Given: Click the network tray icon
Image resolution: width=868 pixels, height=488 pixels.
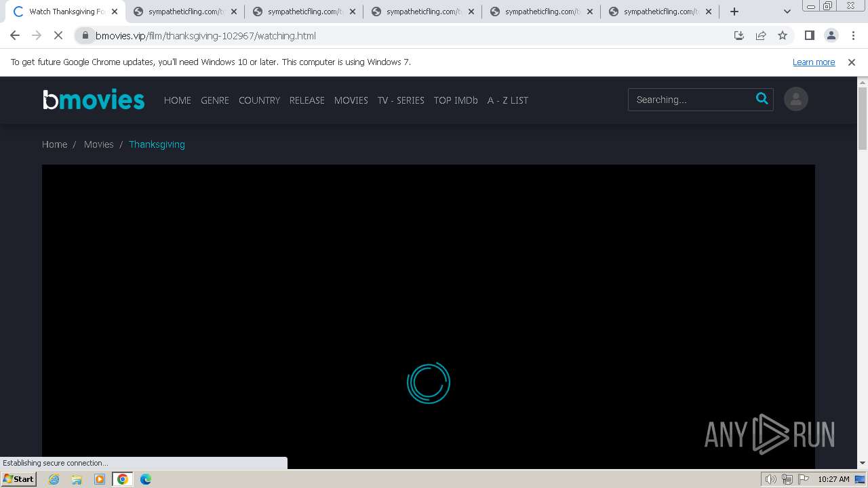Looking at the screenshot, I should [787, 479].
